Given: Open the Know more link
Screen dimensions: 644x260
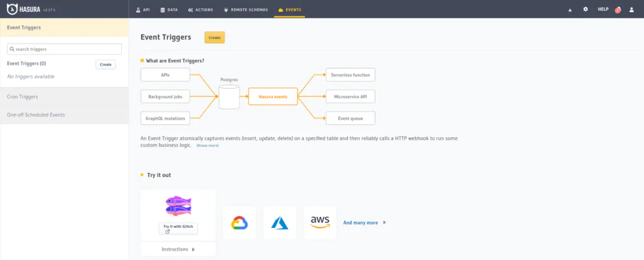Looking at the screenshot, I should pyautogui.click(x=208, y=145).
